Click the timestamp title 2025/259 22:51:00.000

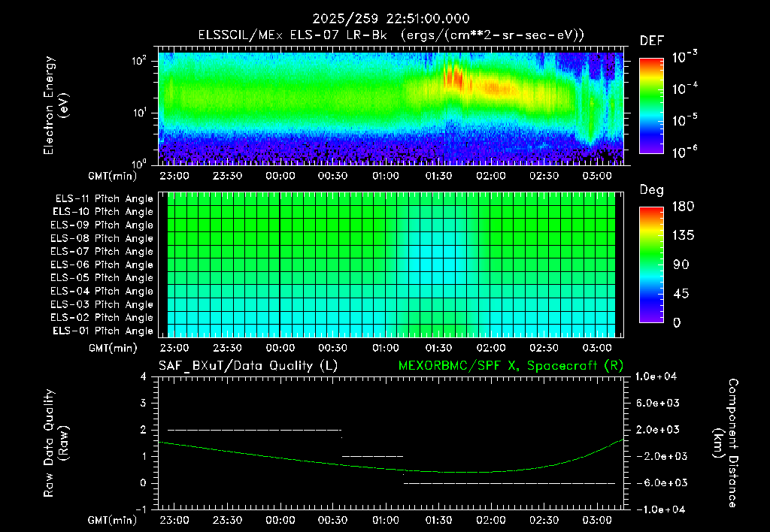click(x=391, y=19)
